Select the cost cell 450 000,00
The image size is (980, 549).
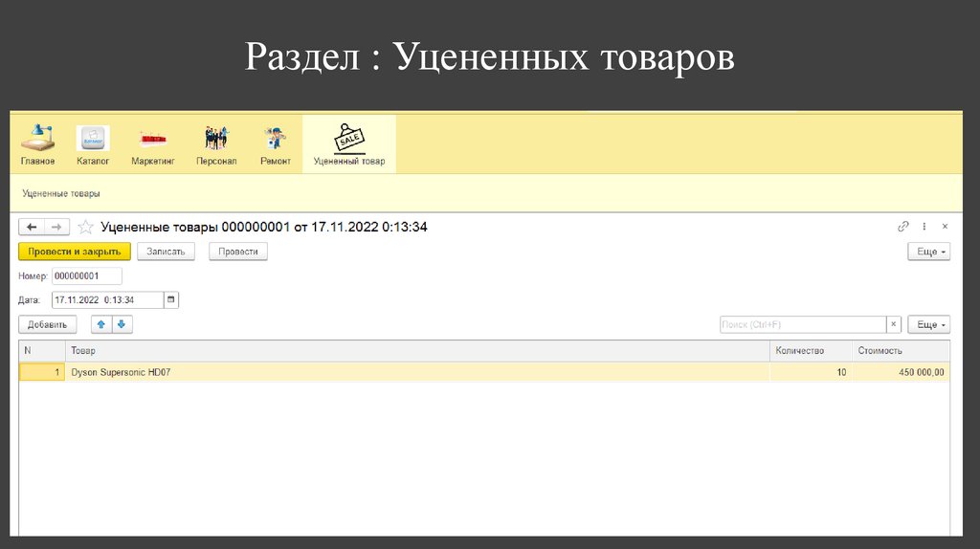901,372
